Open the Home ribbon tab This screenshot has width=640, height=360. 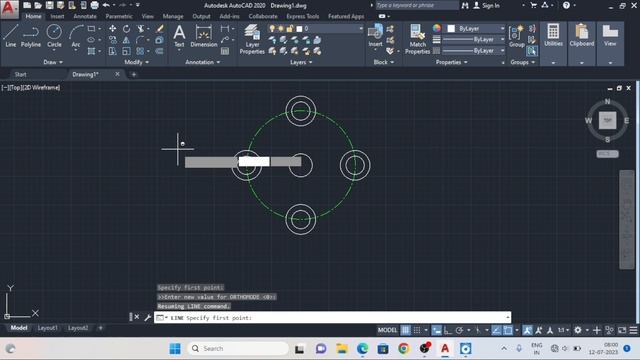click(33, 16)
